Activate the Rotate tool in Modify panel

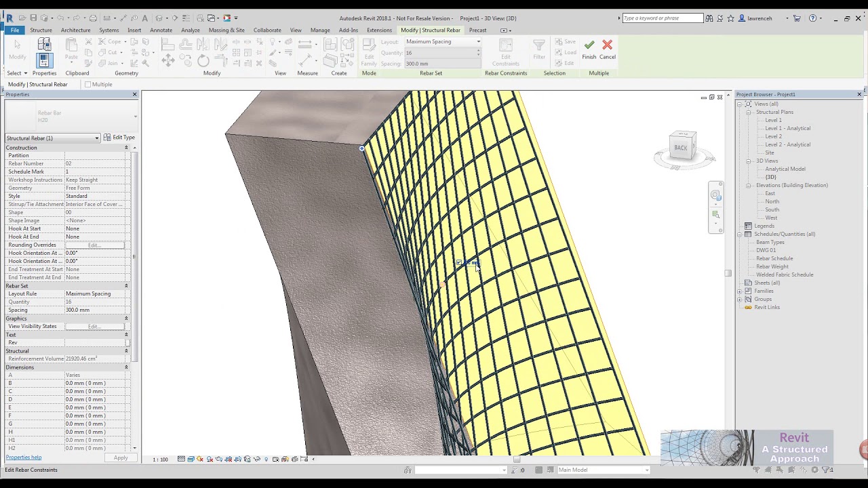point(203,60)
